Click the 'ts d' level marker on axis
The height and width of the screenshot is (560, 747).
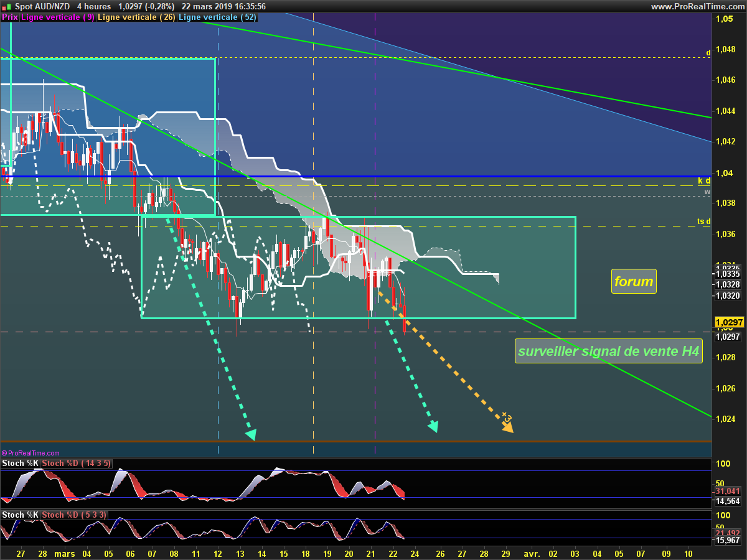point(704,222)
